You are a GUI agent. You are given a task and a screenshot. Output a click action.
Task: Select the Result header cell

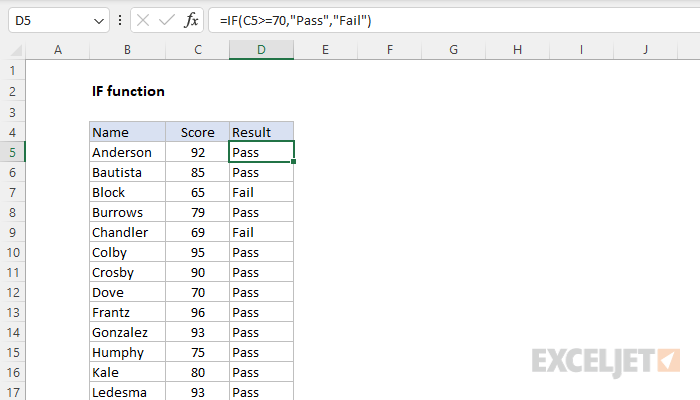[x=261, y=132]
